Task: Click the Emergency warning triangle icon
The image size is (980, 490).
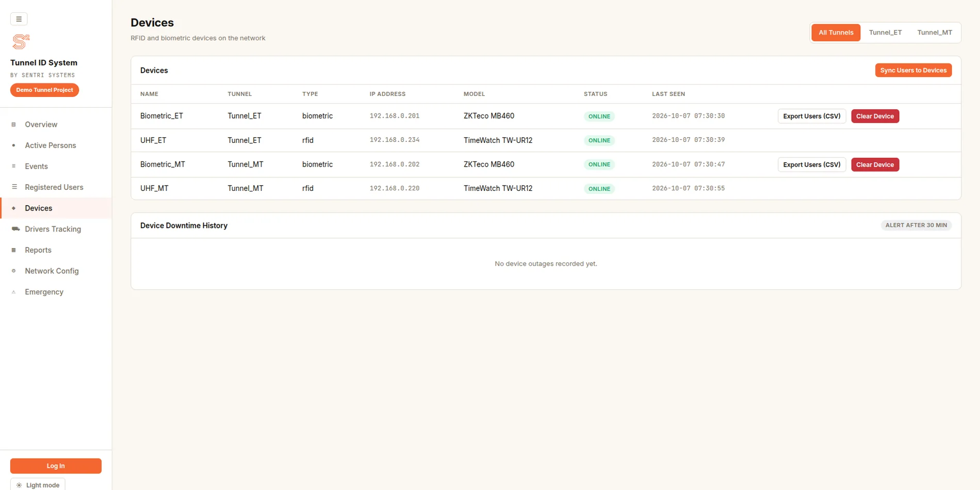Action: pyautogui.click(x=14, y=292)
